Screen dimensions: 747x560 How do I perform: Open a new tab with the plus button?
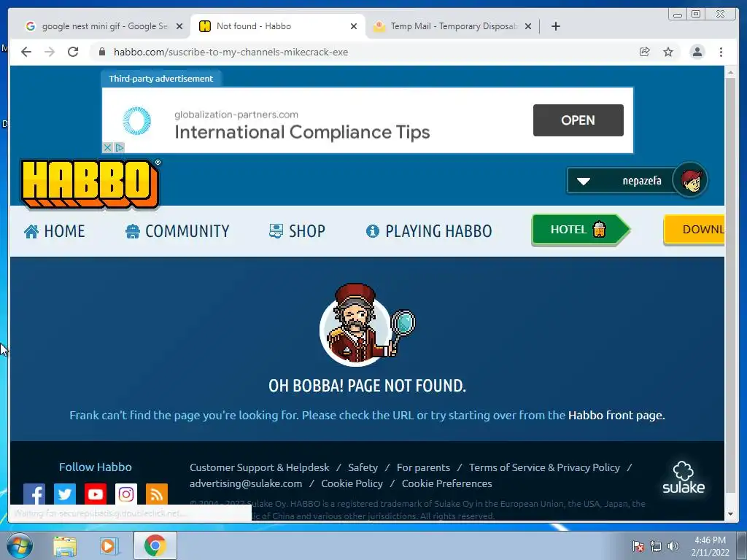tap(555, 26)
